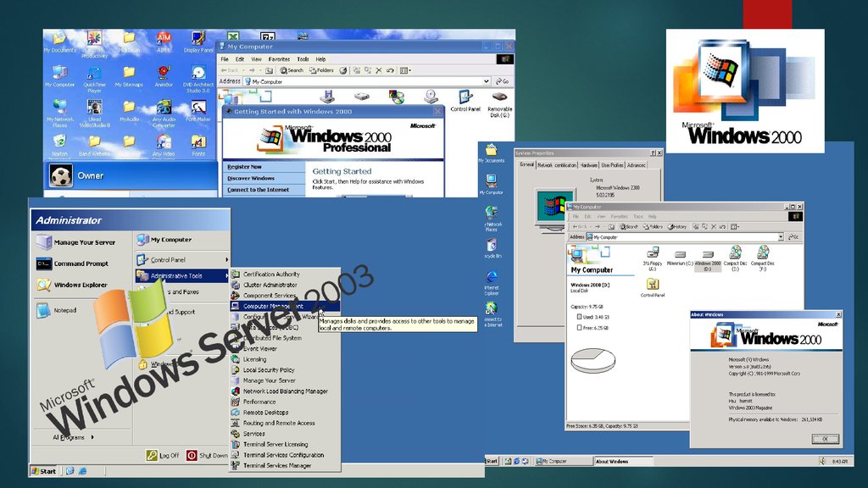Open the Any Audio Converter desktop icon

(164, 114)
